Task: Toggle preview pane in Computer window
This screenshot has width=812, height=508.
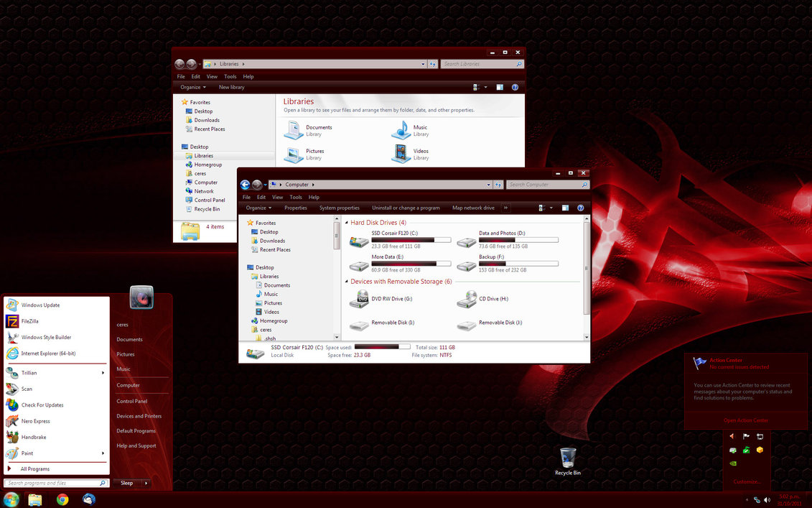Action: [x=565, y=208]
